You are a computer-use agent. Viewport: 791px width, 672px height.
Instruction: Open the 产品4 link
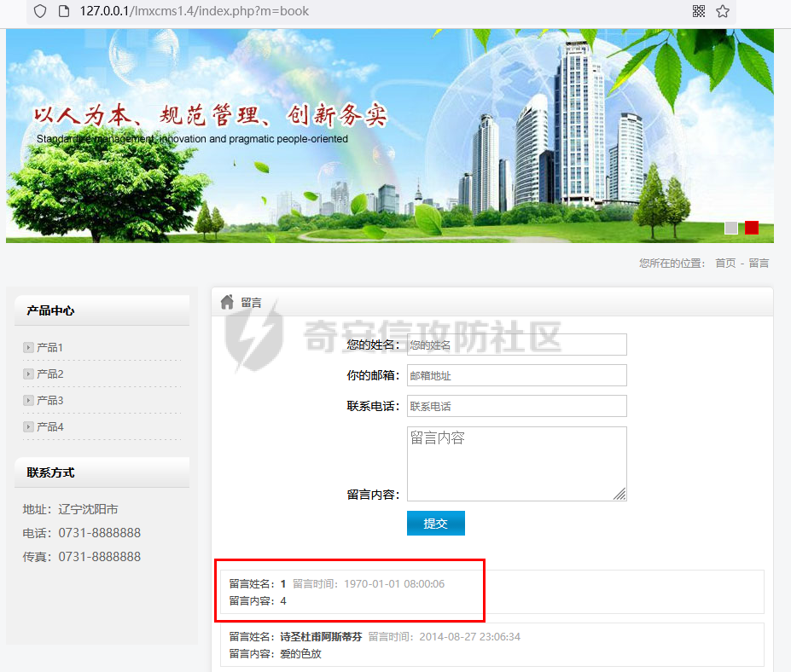coord(50,426)
